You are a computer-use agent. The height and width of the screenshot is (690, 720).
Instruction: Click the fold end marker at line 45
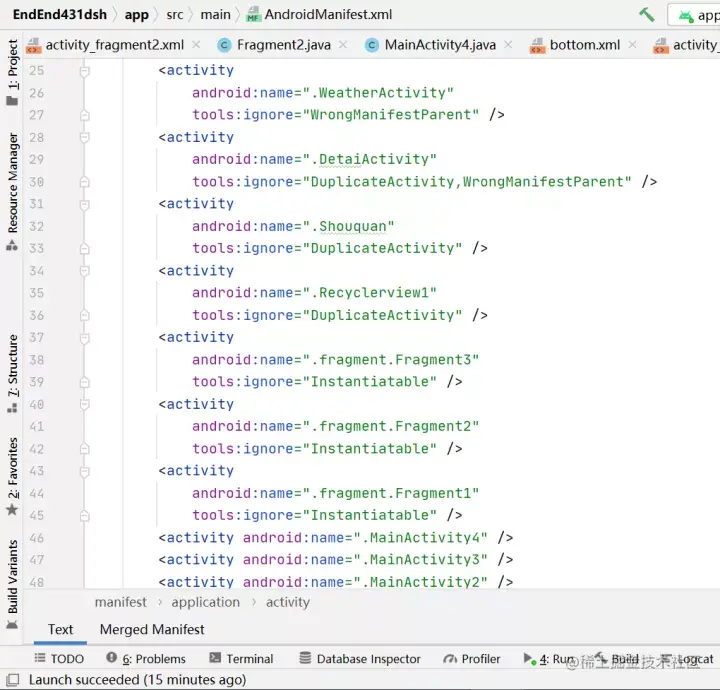pos(84,516)
